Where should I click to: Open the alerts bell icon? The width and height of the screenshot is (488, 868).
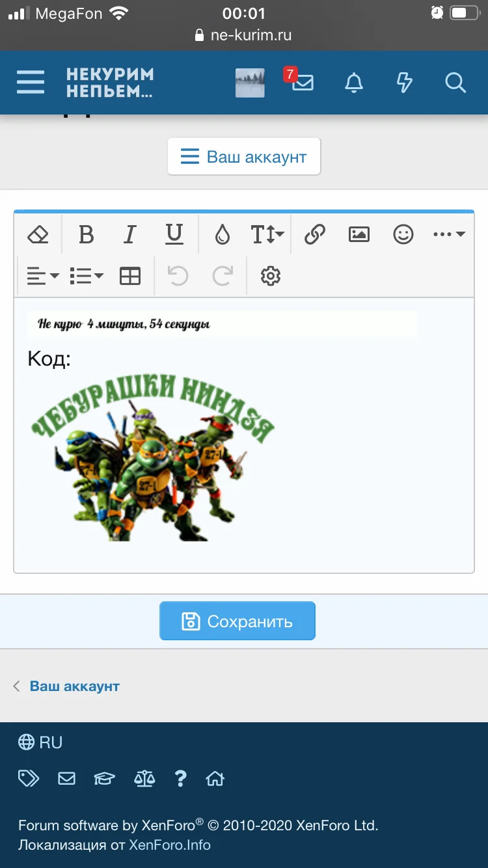[354, 83]
